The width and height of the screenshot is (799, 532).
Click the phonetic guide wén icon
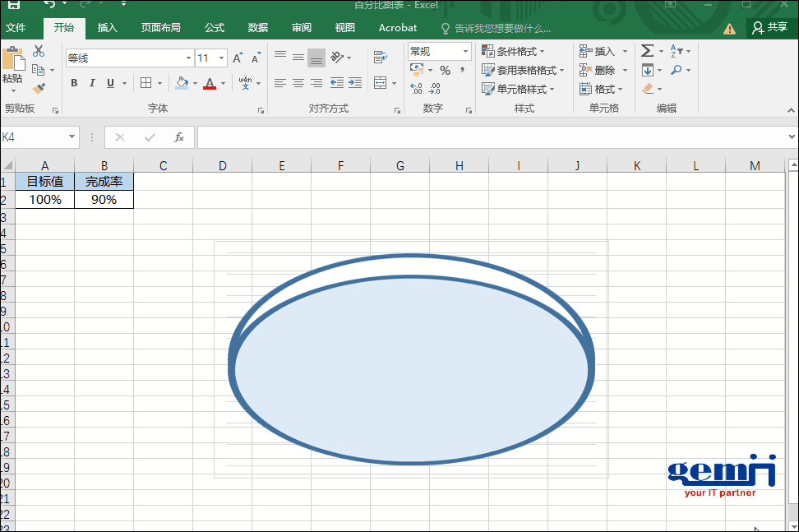[245, 82]
